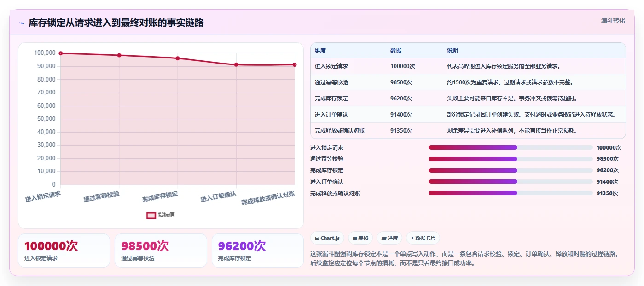Click the funnel title icon beside the heading
The image size is (644, 286).
22,23
